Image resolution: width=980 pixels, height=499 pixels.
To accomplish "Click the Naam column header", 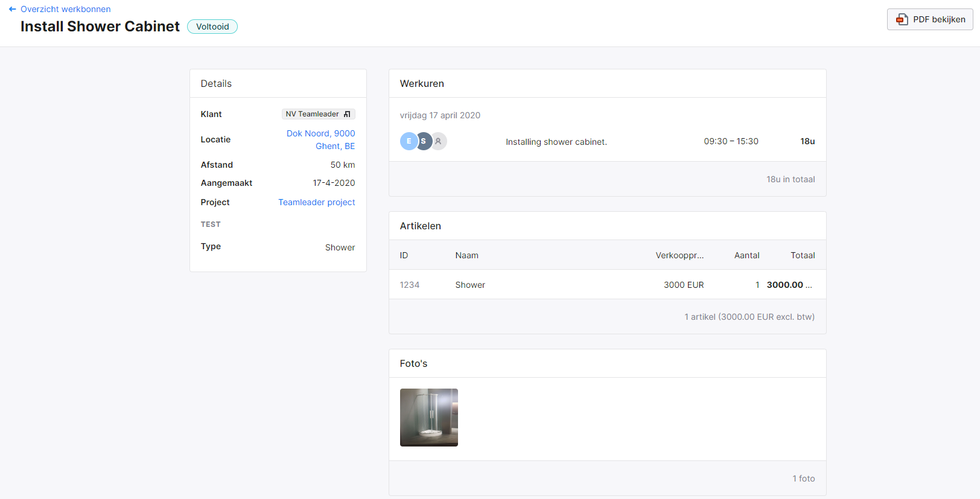I will [466, 255].
